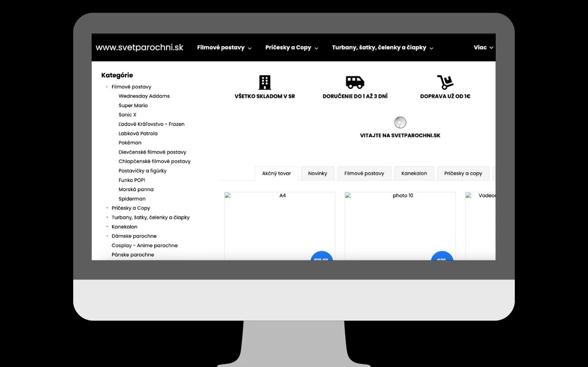Click the Vitajte na svetparochni.sk heading
The image size is (588, 367).
point(400,136)
